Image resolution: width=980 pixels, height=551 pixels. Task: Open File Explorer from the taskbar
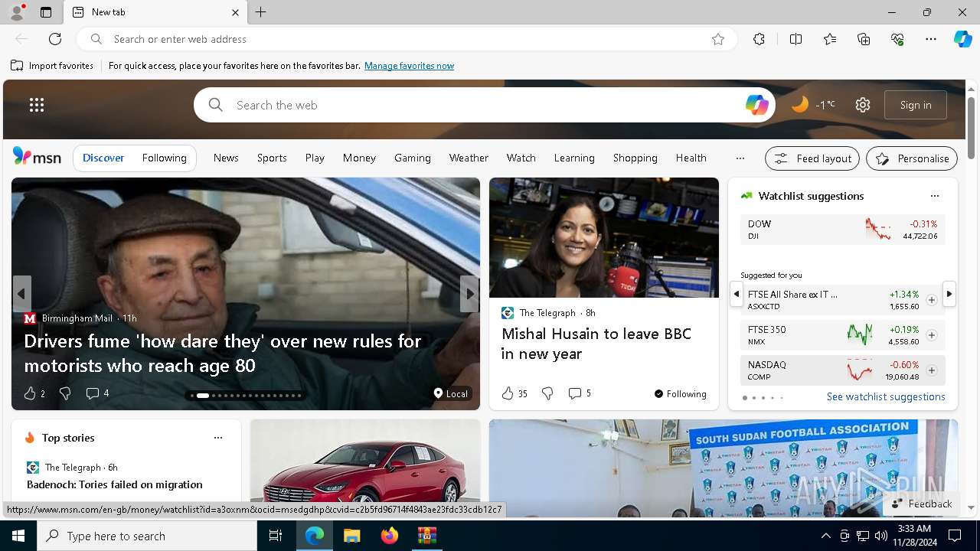coord(352,536)
